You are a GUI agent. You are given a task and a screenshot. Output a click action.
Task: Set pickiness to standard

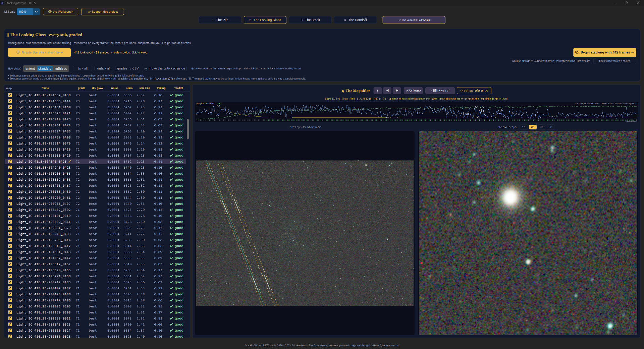[x=45, y=69]
